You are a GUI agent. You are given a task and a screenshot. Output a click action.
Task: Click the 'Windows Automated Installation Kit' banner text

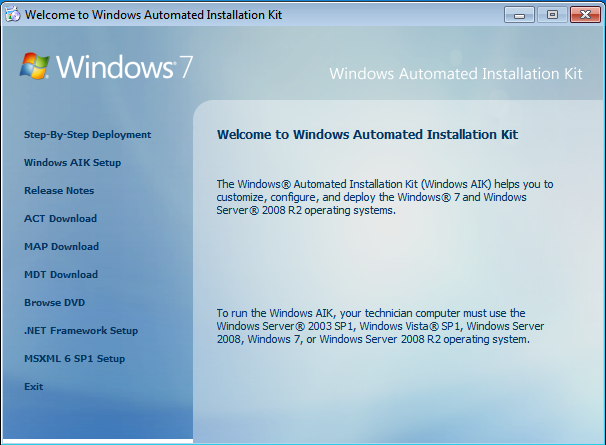[456, 74]
